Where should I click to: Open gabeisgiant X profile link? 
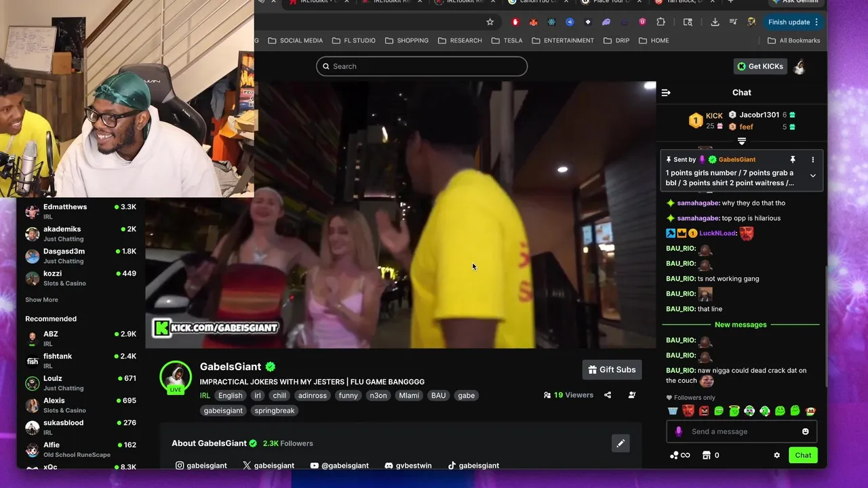point(269,466)
